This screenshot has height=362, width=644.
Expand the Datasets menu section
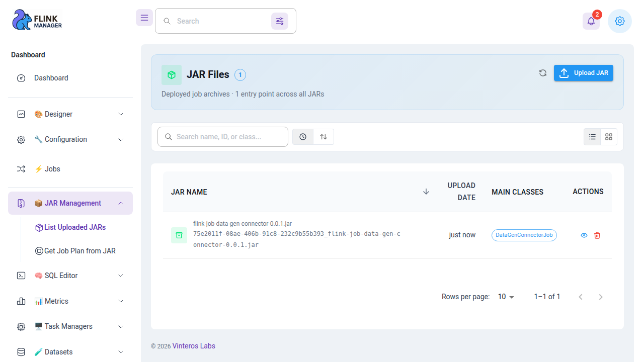70,352
